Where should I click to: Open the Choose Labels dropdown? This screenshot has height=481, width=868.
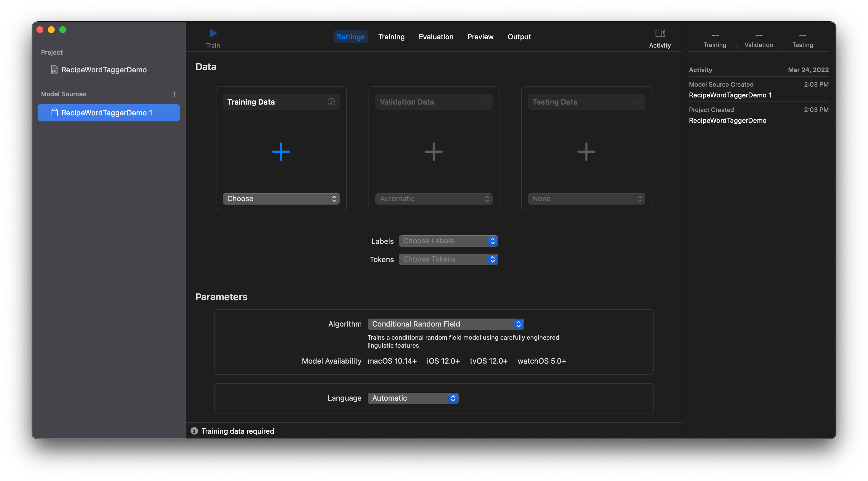448,241
